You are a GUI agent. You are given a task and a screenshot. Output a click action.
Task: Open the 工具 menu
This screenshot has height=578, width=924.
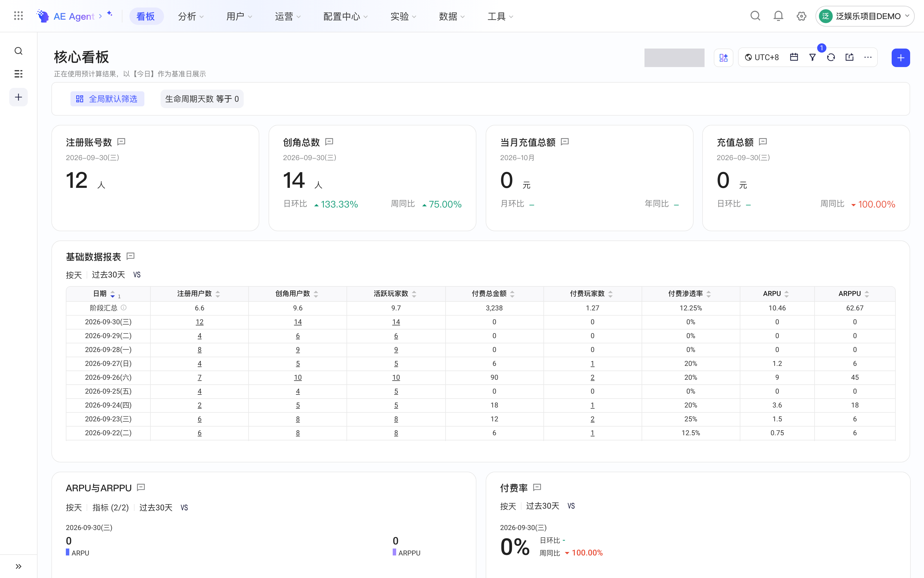(500, 16)
